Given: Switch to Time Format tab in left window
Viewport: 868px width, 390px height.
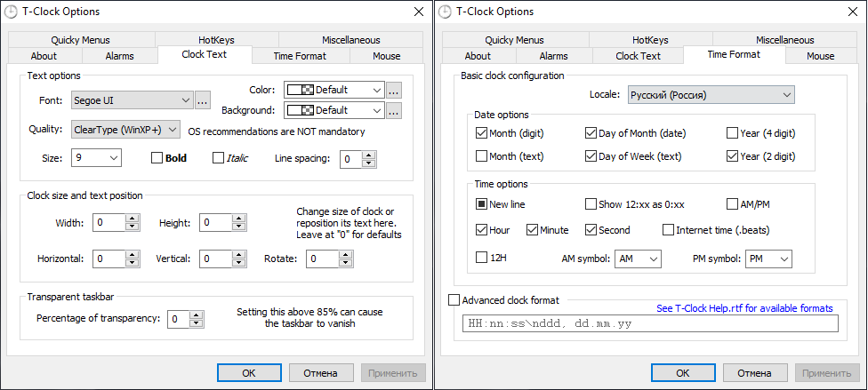Looking at the screenshot, I should click(300, 56).
